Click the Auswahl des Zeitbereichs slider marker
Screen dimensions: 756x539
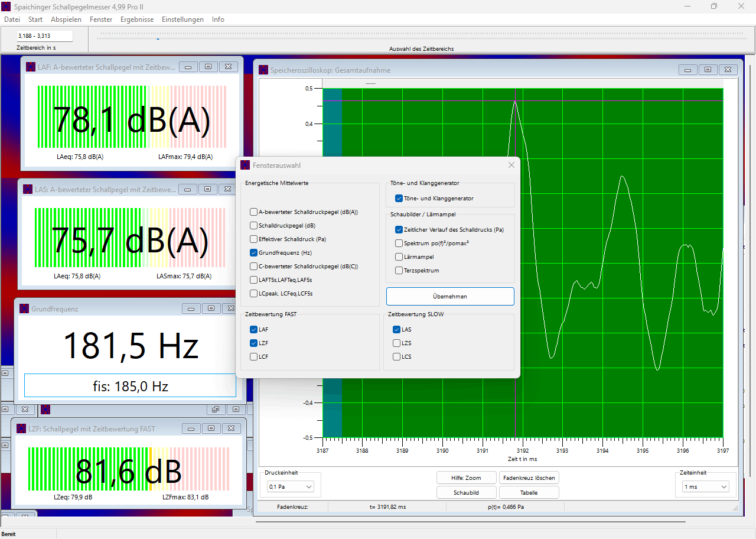click(158, 39)
